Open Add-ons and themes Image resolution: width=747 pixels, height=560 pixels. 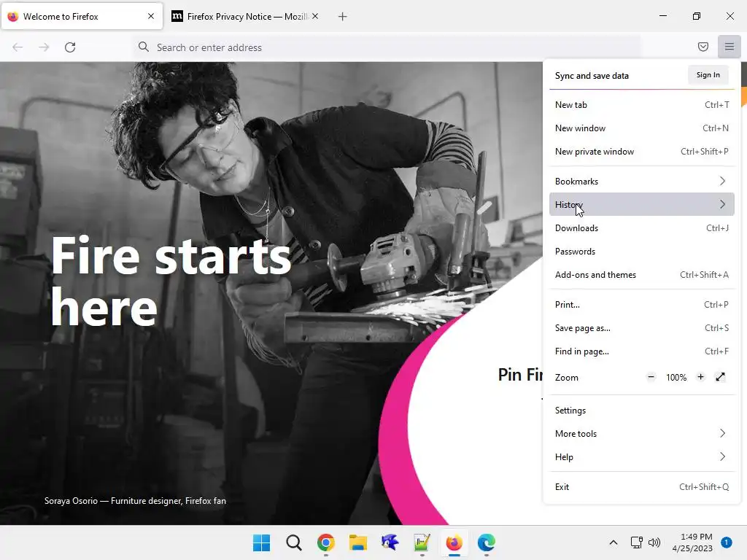coord(641,274)
